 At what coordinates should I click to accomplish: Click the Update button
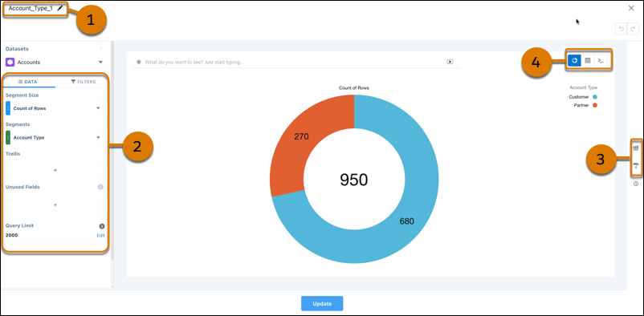[x=322, y=304]
